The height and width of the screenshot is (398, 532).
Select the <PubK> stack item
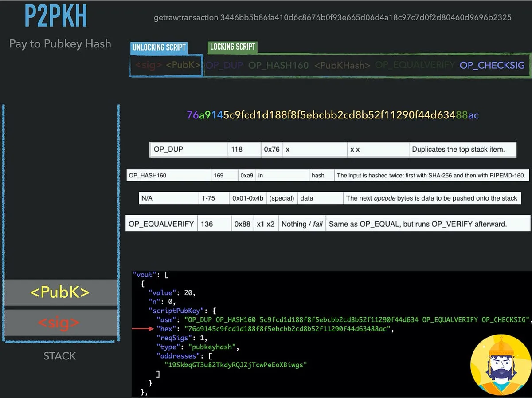[61, 292]
